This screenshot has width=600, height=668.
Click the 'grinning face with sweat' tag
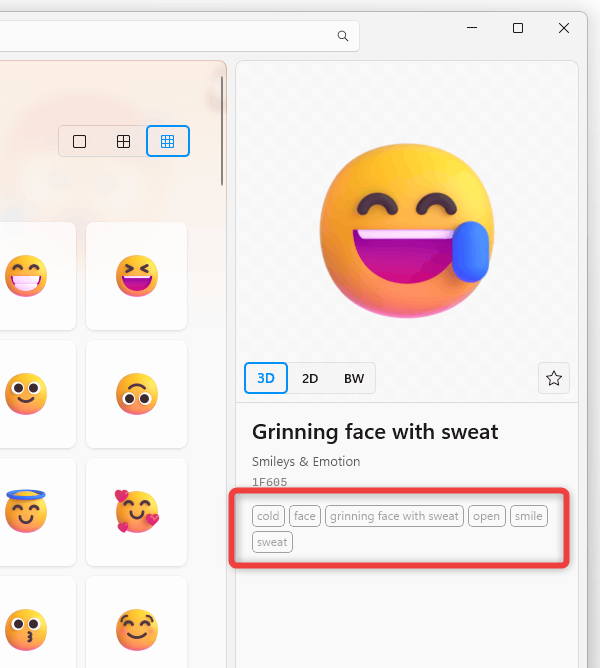click(x=394, y=516)
